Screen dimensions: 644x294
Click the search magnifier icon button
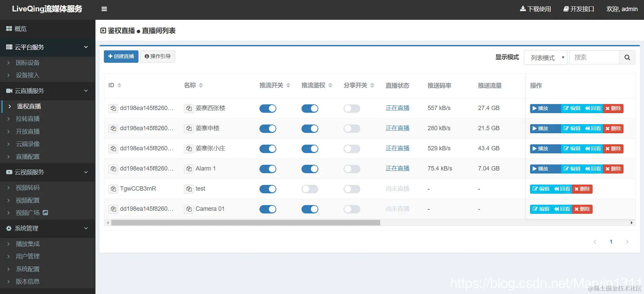point(627,57)
